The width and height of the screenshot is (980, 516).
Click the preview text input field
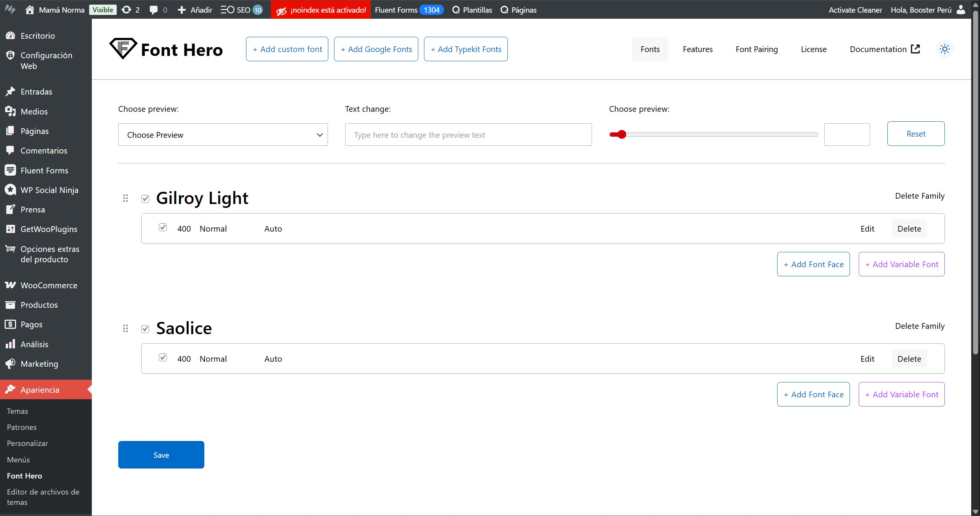[x=468, y=135]
